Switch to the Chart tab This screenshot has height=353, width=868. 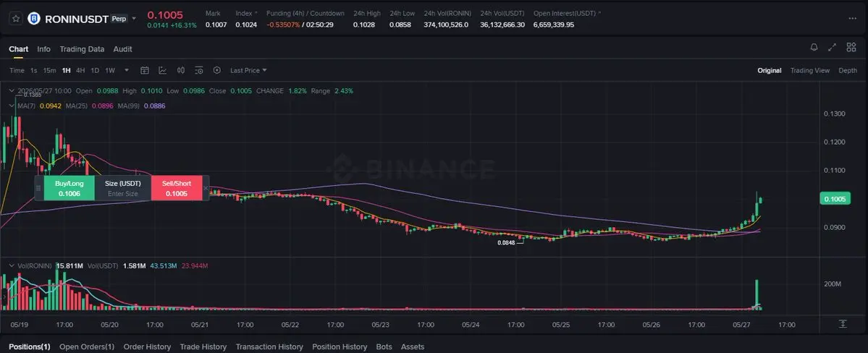click(18, 48)
